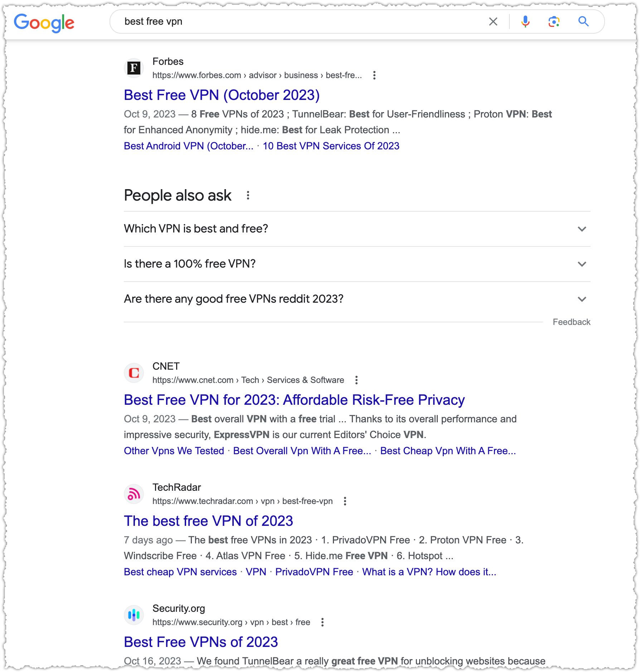Viewport: 640px width, 672px height.
Task: Open 'Best Cheap Vpn With A Free...' sitelink
Action: point(448,451)
